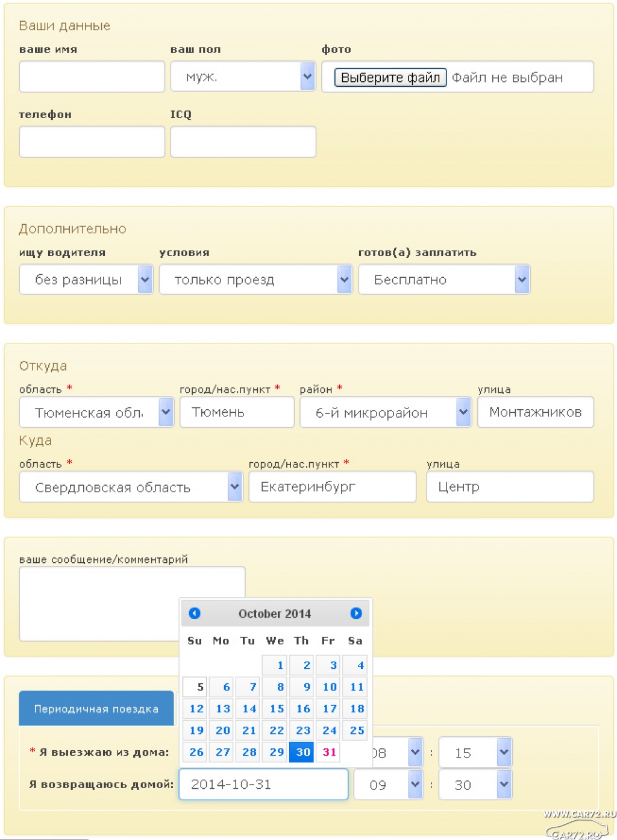Go to previous month in calendar
This screenshot has width=617, height=840.
(x=195, y=613)
